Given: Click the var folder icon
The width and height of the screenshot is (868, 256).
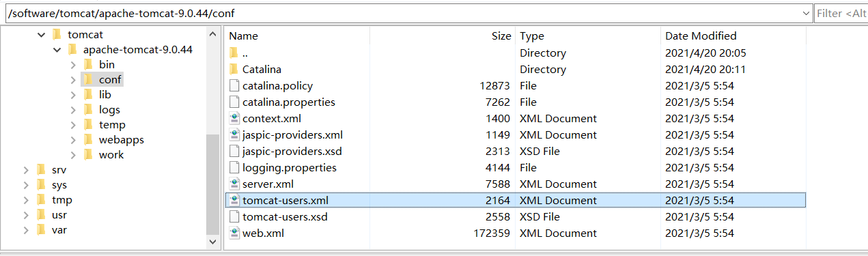Looking at the screenshot, I should 41,230.
